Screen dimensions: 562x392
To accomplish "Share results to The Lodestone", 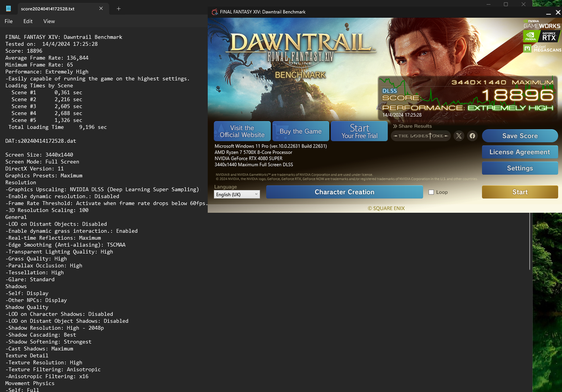I will (421, 136).
